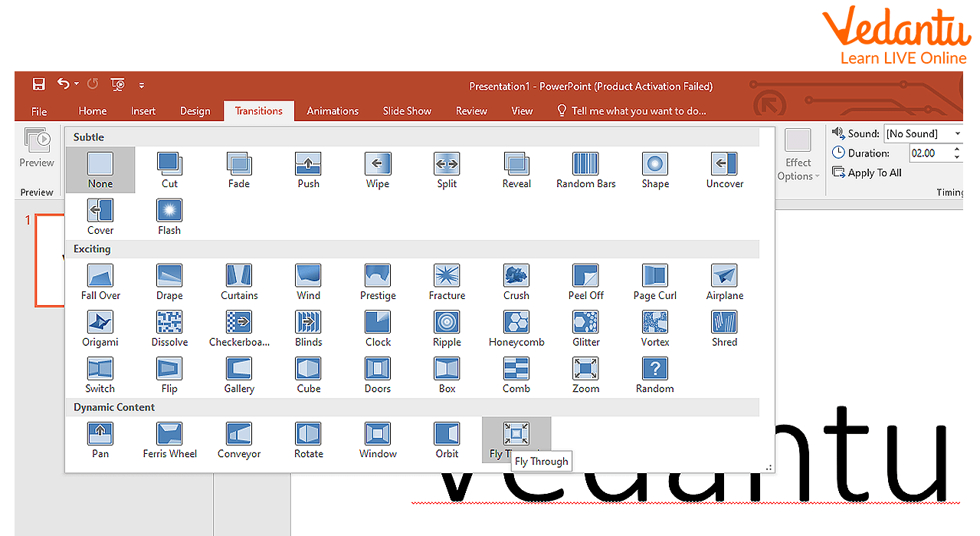Image resolution: width=980 pixels, height=536 pixels.
Task: Switch to the Animations tab
Action: coord(333,111)
